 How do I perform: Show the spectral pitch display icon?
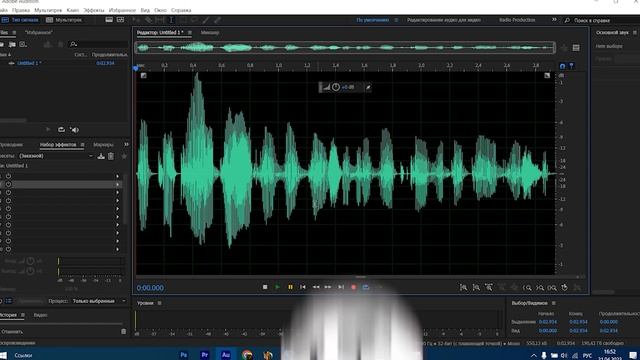pos(120,20)
